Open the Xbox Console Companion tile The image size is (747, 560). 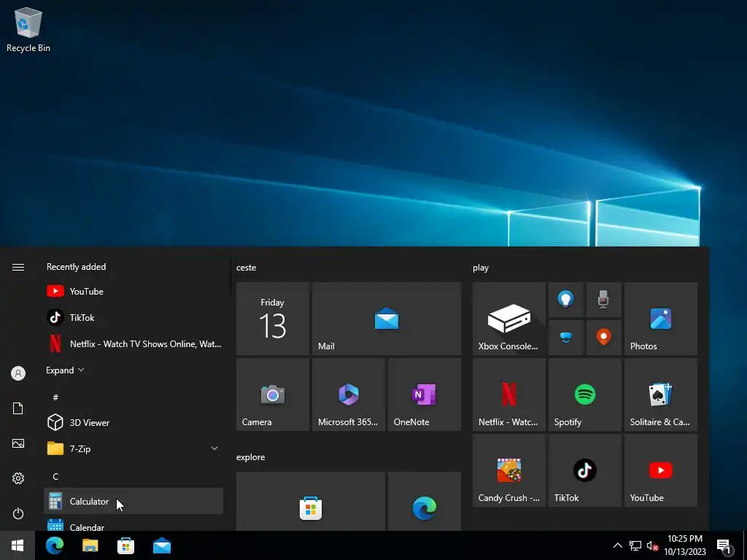click(x=508, y=319)
